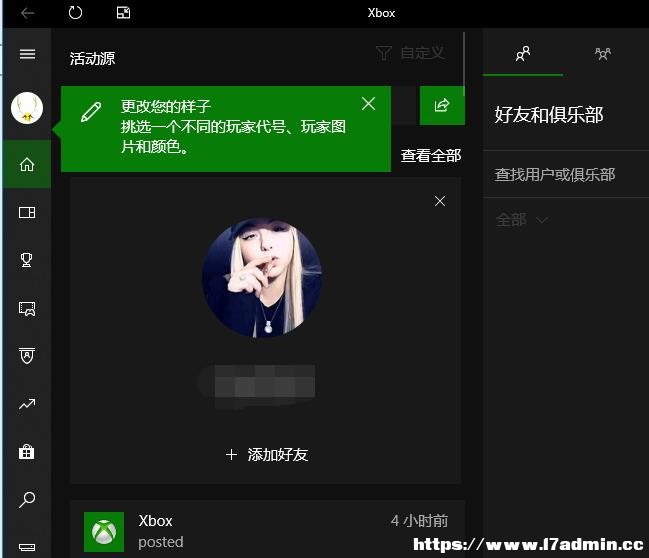This screenshot has width=649, height=558.
Task: Open Trending arrow icon
Action: coord(27,404)
